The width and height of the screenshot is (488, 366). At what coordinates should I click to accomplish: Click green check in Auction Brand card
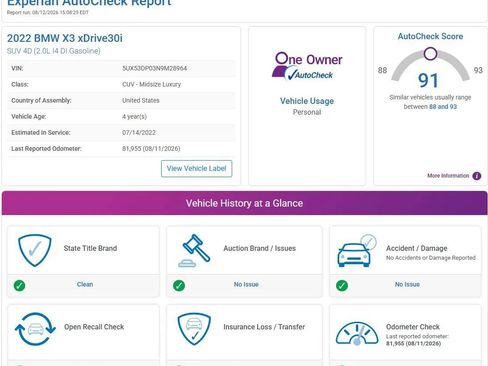tap(179, 286)
